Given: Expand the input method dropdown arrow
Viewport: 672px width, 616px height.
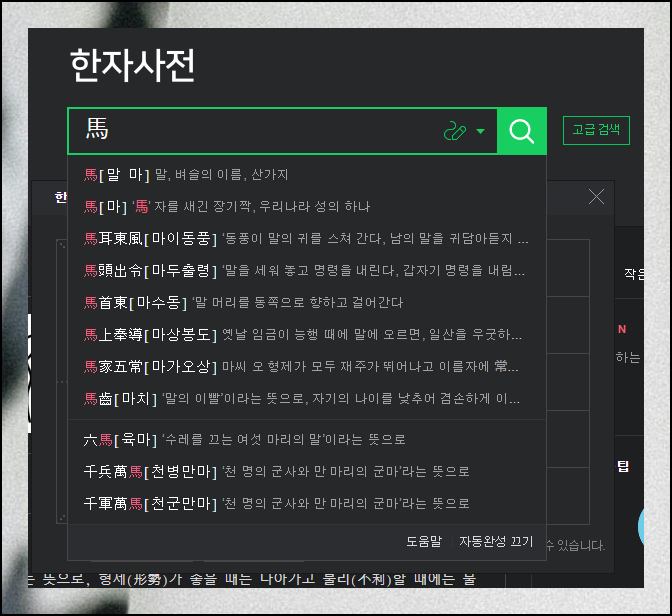Looking at the screenshot, I should point(480,131).
